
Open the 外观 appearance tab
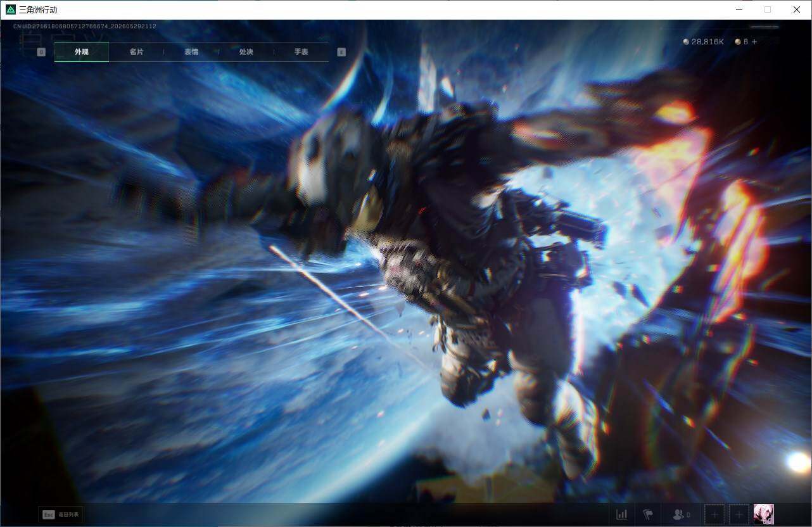(82, 52)
